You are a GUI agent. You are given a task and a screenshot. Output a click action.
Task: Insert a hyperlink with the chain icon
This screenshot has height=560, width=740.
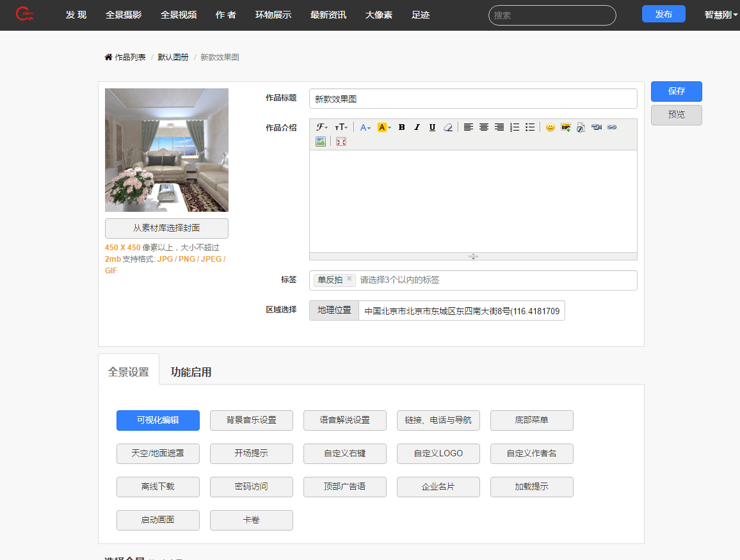[x=612, y=127]
